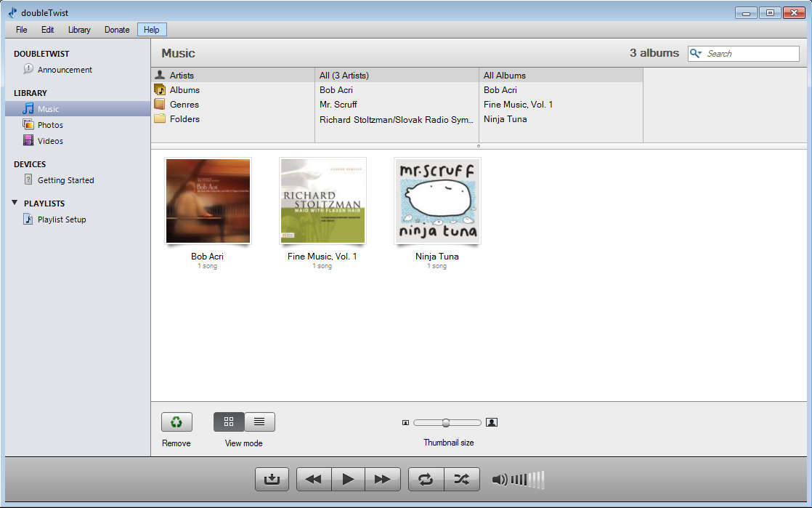Select artist Richard Stoltzman/Slovak Radio Sym...
This screenshot has height=508, width=812.
pos(397,119)
